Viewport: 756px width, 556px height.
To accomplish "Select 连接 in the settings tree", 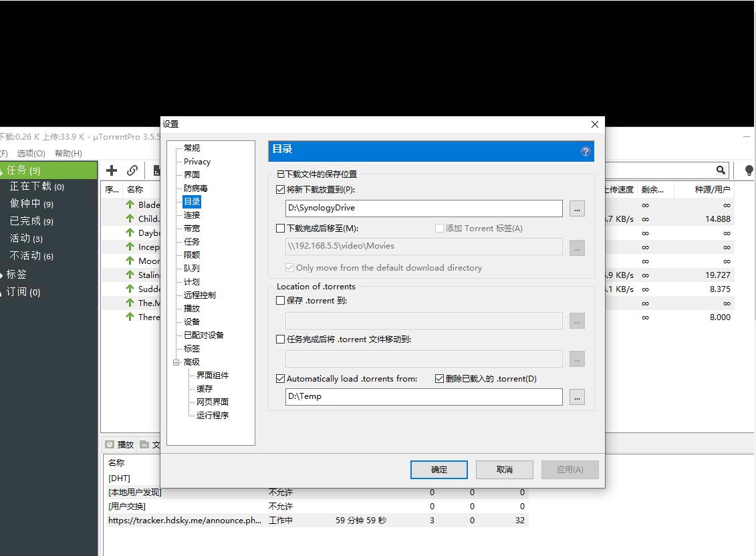I will coord(192,215).
